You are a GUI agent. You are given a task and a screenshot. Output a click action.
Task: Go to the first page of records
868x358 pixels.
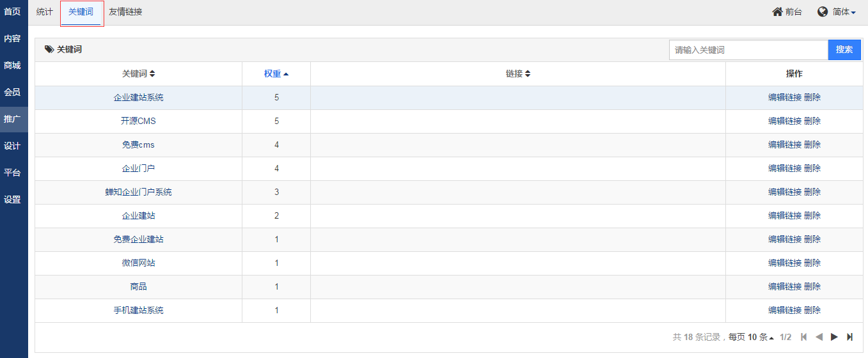(804, 337)
